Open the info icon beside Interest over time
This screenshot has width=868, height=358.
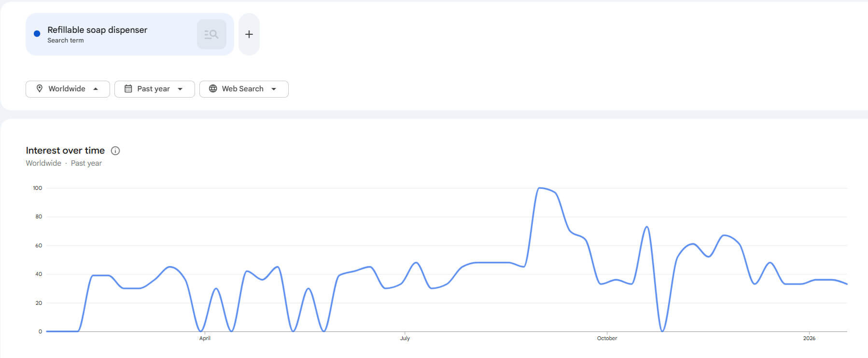click(x=115, y=151)
